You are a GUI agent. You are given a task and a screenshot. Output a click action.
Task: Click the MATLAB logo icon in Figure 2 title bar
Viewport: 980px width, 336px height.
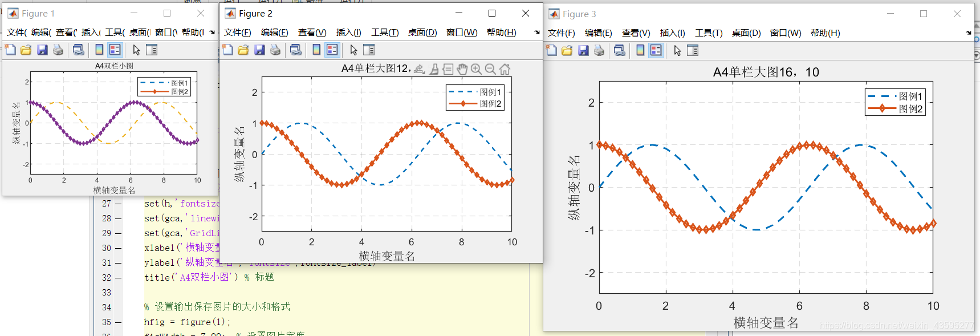coord(230,13)
